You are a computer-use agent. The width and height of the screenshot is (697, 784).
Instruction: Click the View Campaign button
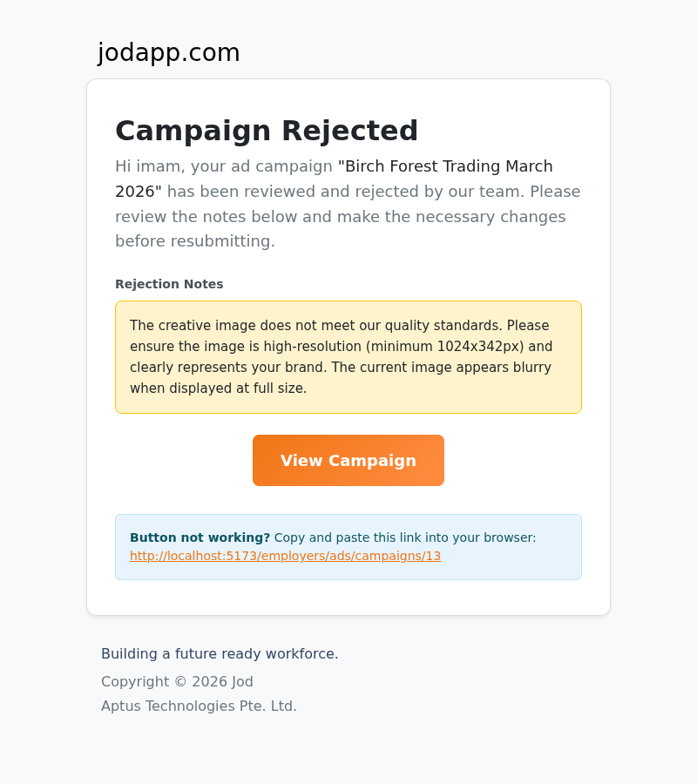point(348,460)
